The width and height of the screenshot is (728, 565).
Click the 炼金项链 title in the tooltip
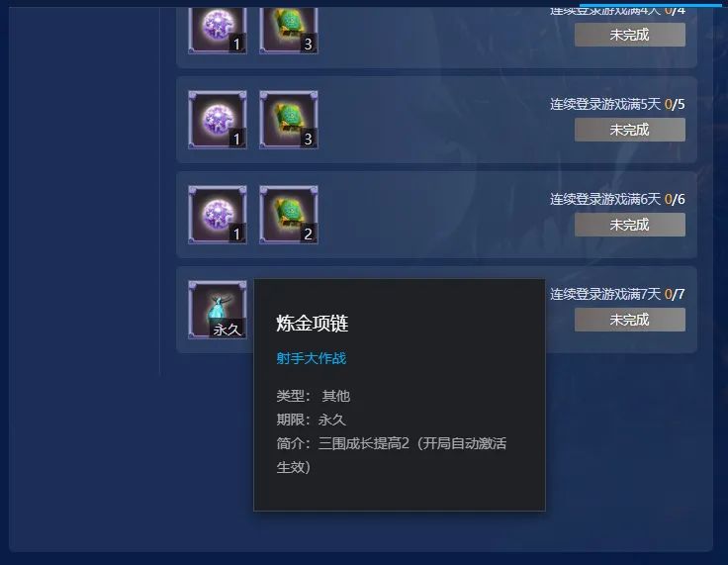312,324
